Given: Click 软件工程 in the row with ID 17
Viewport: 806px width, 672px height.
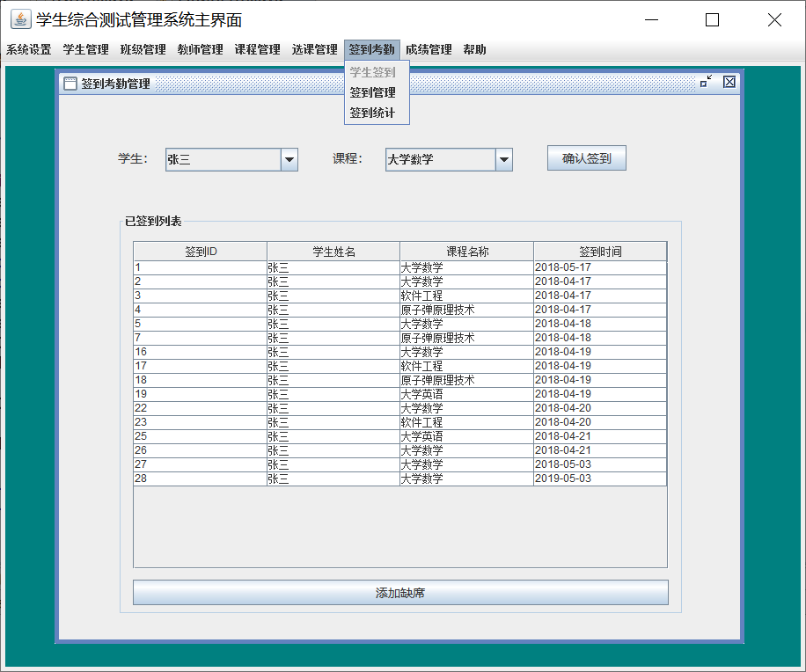Looking at the screenshot, I should (421, 366).
